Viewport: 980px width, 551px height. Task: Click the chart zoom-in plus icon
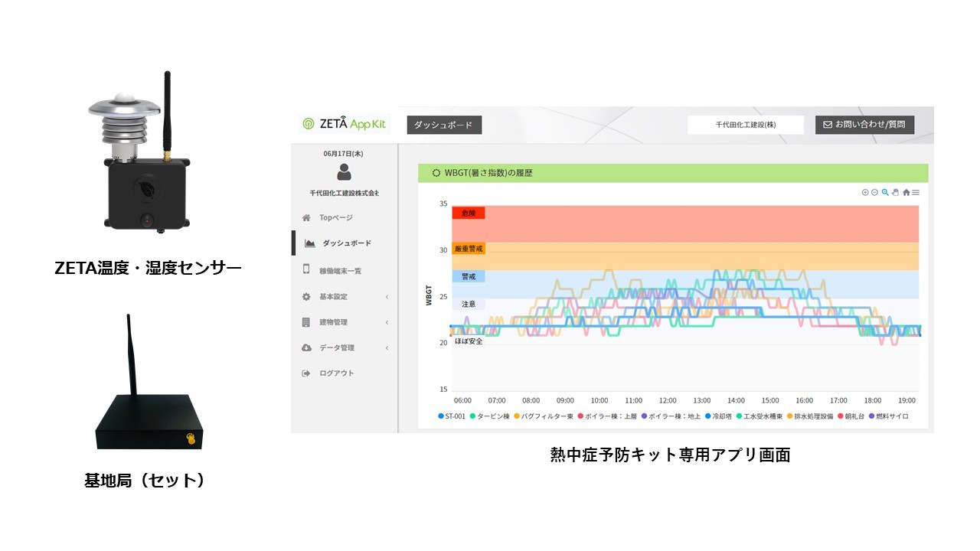[865, 192]
